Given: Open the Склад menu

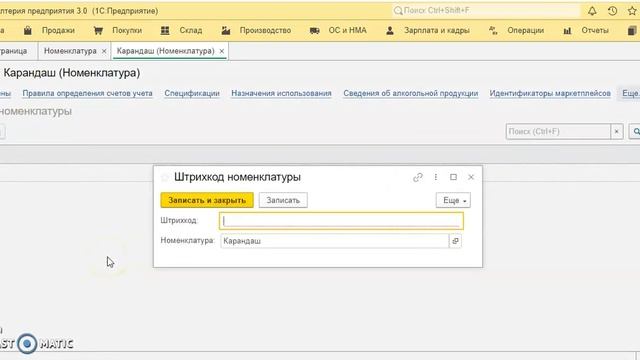Looking at the screenshot, I should pyautogui.click(x=191, y=30).
